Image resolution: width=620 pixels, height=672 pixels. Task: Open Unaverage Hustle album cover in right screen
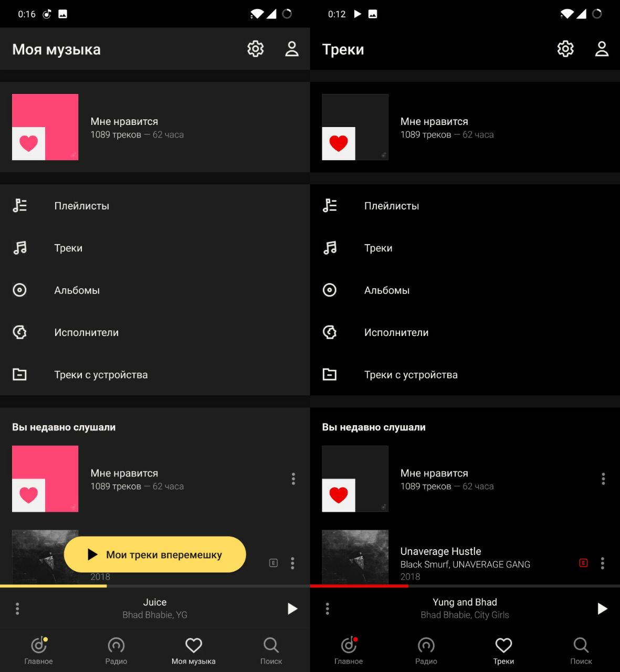coord(355,556)
